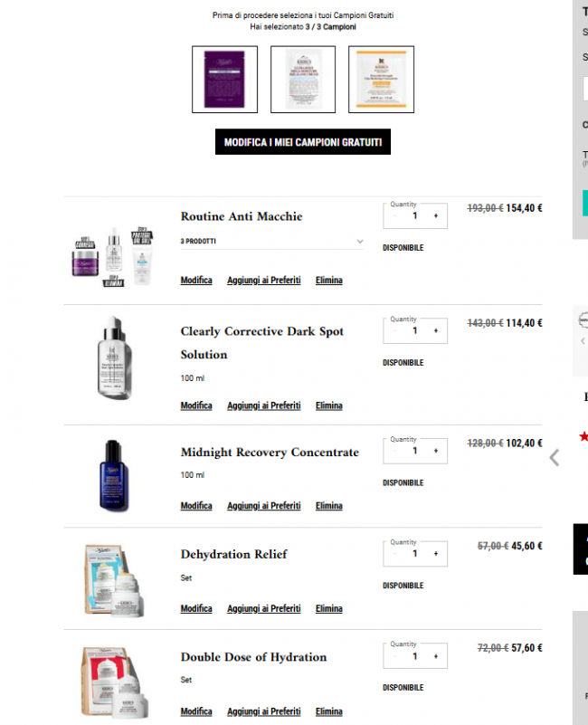Click Modifica for Dehydration Relief

196,608
